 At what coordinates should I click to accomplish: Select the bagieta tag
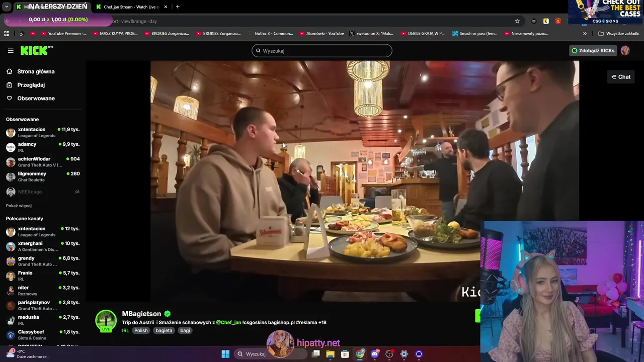pyautogui.click(x=164, y=331)
